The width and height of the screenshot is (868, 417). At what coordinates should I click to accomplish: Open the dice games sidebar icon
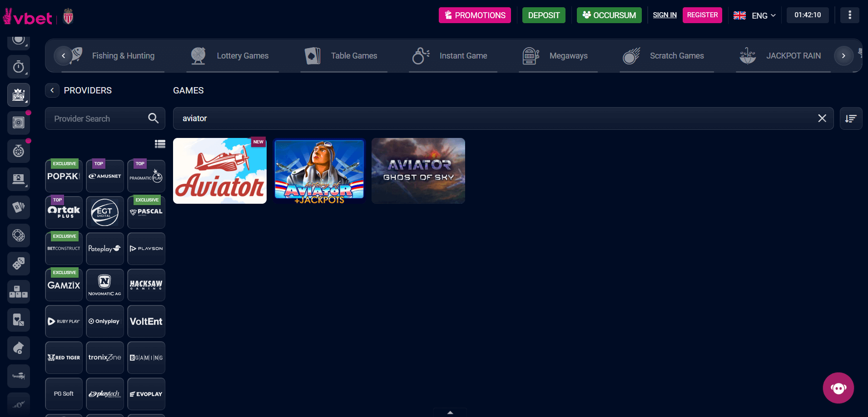(x=19, y=264)
